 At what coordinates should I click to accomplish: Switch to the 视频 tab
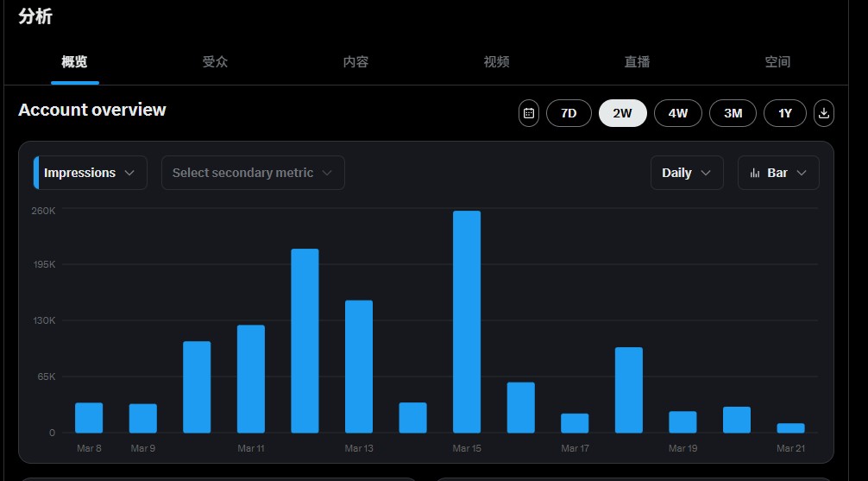click(x=496, y=62)
